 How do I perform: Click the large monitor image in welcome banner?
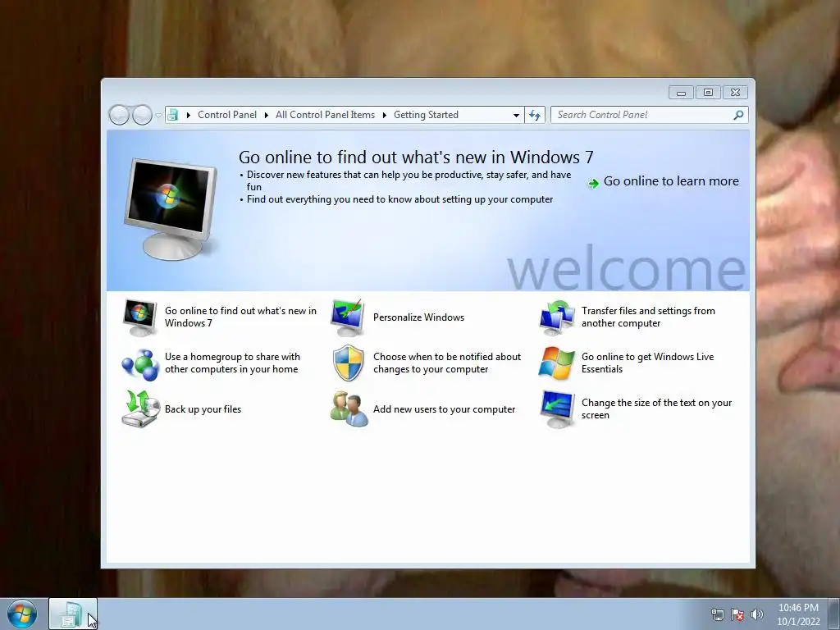tap(171, 209)
